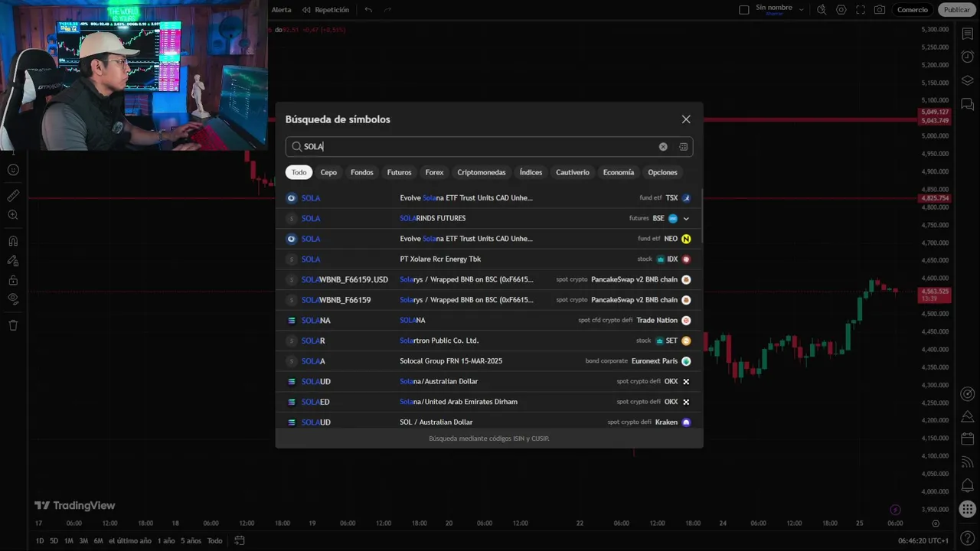Open the notifications bell icon
The height and width of the screenshot is (551, 980).
[x=968, y=485]
